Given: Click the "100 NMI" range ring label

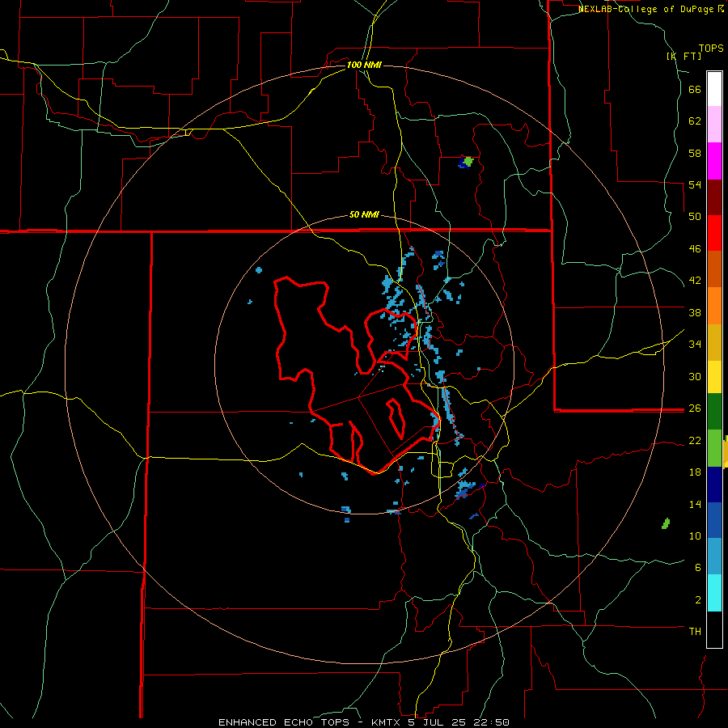Looking at the screenshot, I should tap(364, 65).
